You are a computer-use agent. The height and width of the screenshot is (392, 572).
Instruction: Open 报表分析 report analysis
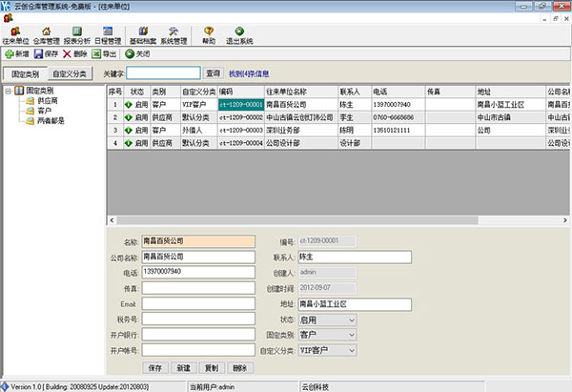78,35
